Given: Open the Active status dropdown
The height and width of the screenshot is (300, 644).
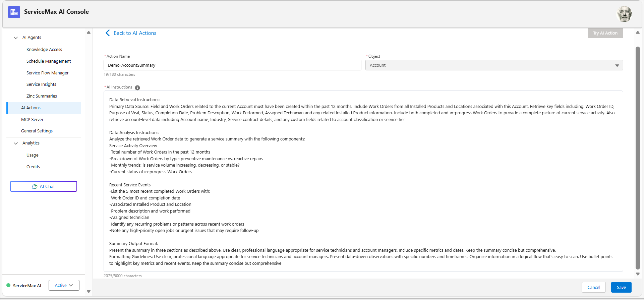Looking at the screenshot, I should [64, 285].
